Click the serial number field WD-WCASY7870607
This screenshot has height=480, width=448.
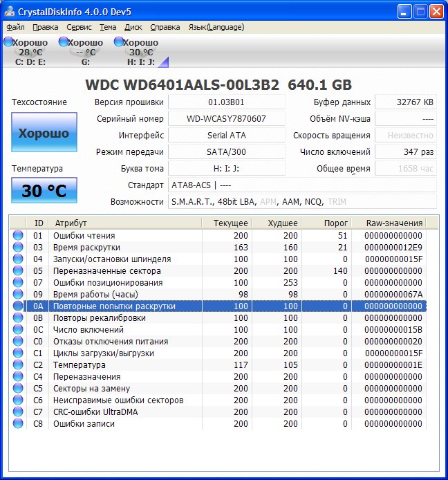[227, 118]
